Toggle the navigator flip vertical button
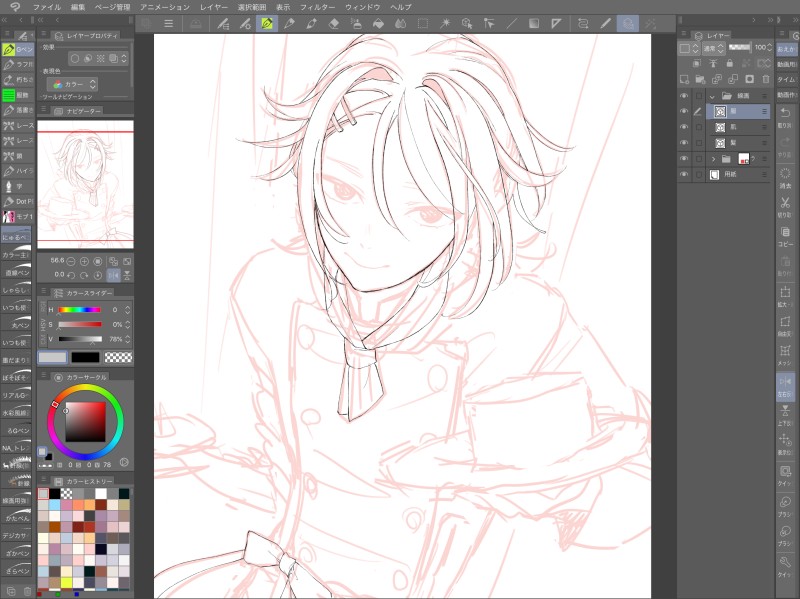Image resolution: width=800 pixels, height=599 pixels. (127, 275)
